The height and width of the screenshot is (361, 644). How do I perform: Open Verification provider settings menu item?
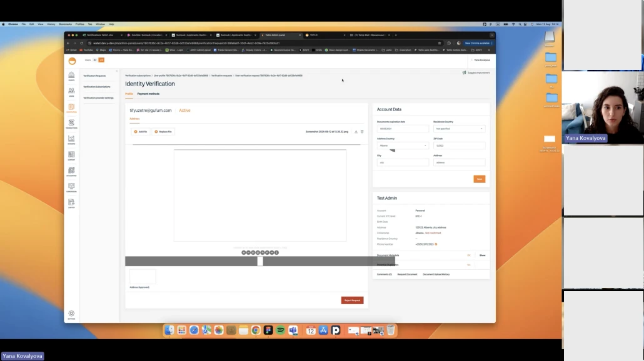click(99, 98)
